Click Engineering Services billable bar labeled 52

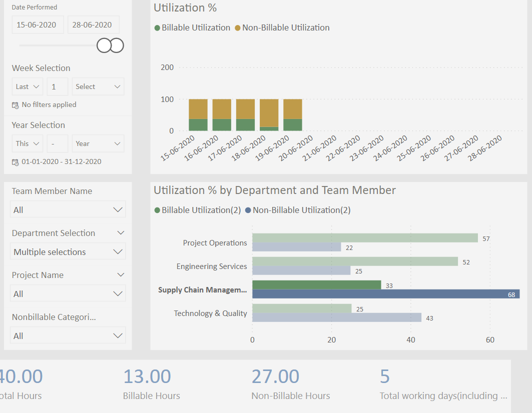355,261
